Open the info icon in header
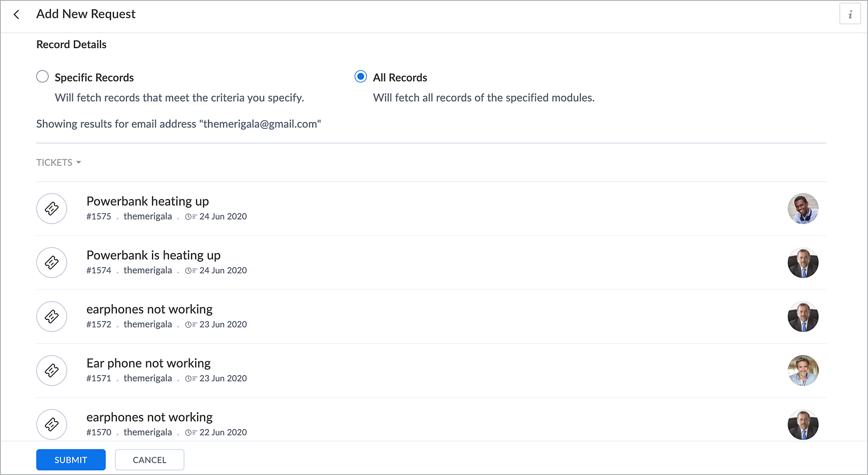This screenshot has width=868, height=475. point(850,14)
